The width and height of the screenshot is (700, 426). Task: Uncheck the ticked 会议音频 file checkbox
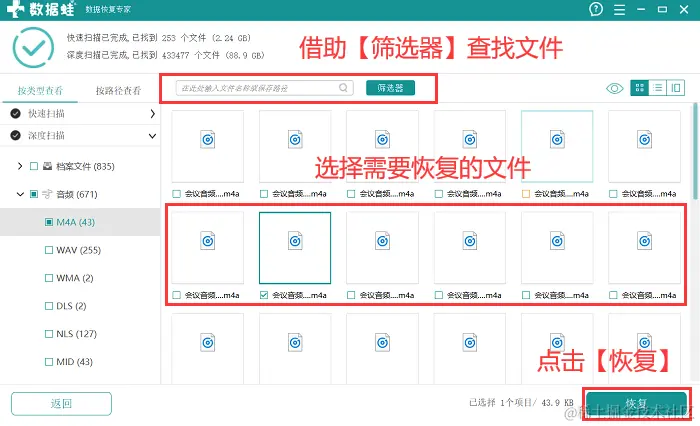click(264, 295)
